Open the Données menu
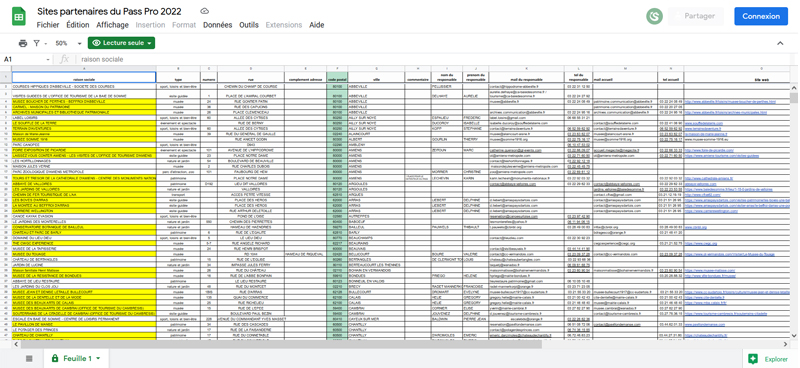Image resolution: width=800 pixels, height=368 pixels. point(217,25)
